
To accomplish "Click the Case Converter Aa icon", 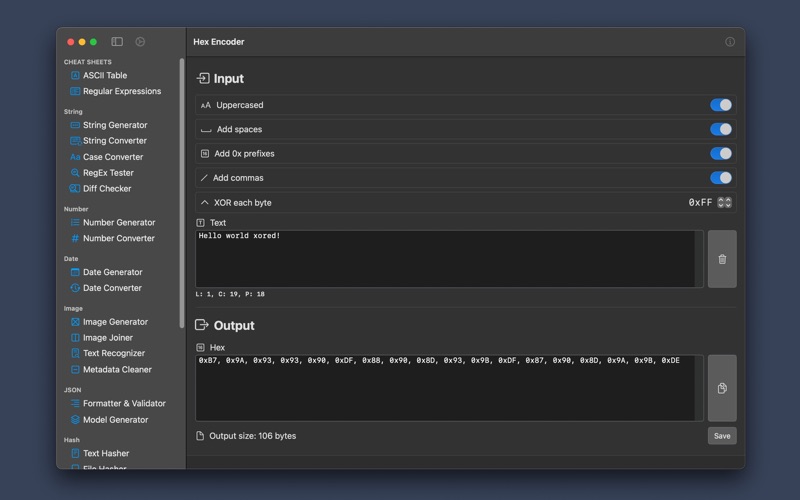I will [75, 157].
